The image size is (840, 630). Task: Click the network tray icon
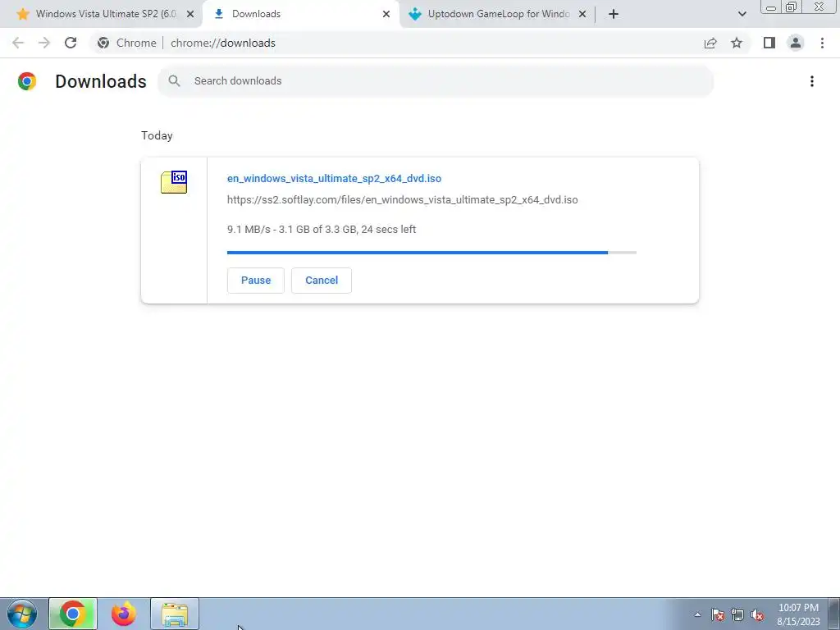[737, 615]
